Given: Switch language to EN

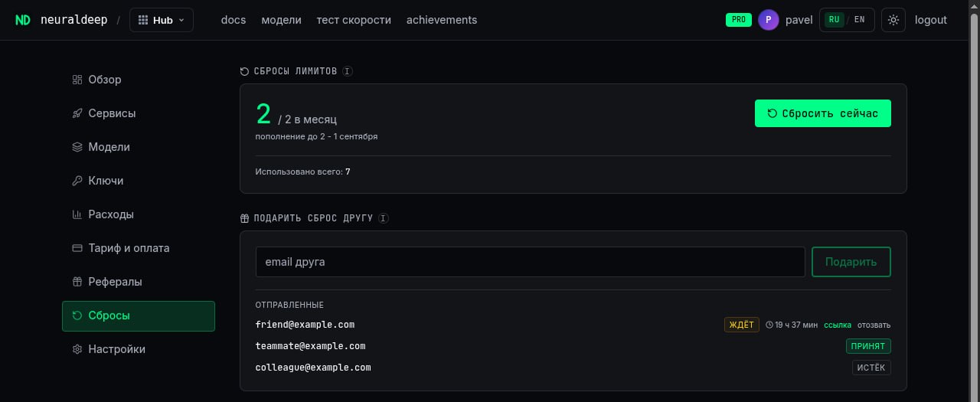Looking at the screenshot, I should click(860, 20).
